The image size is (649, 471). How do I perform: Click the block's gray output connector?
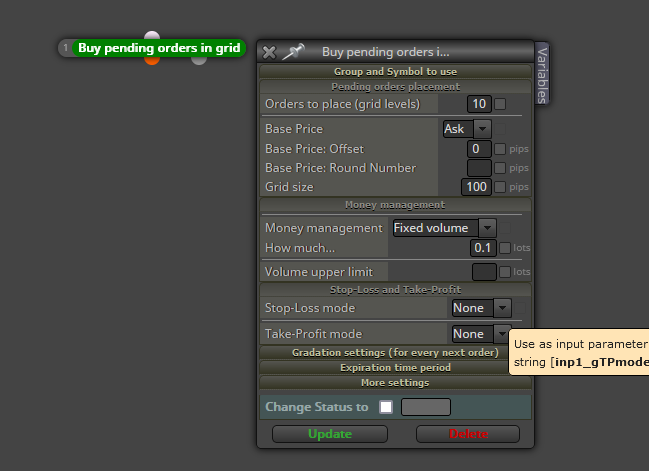tap(199, 60)
